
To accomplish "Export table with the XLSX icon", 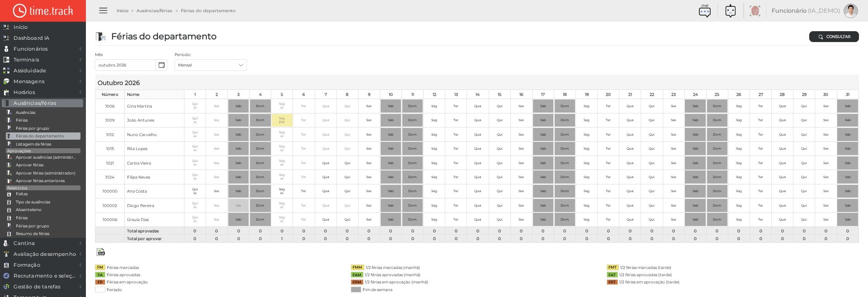I will pos(101,252).
